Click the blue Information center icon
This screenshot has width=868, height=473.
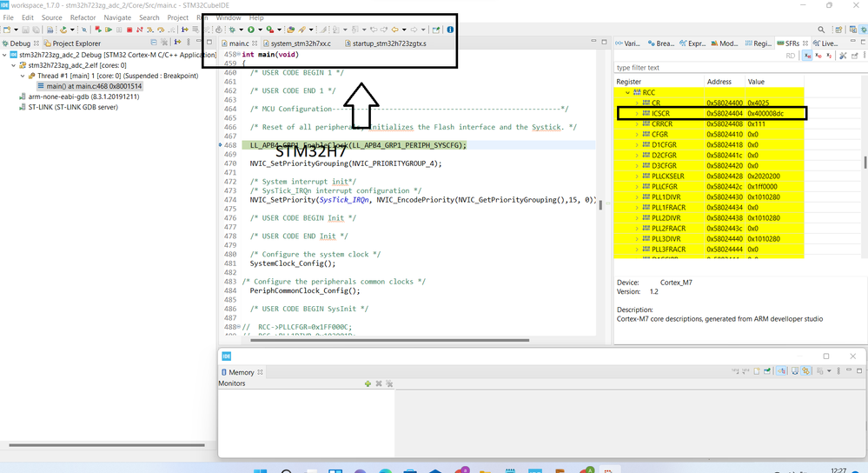pos(450,30)
